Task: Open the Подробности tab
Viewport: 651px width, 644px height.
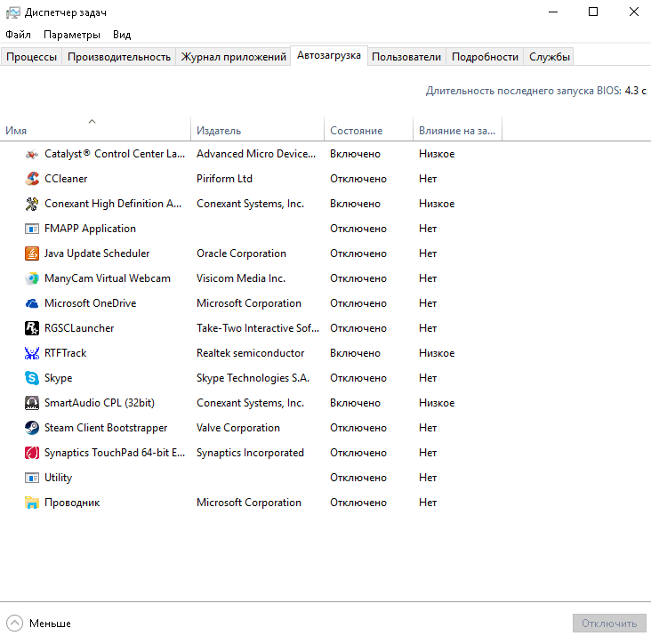Action: click(485, 57)
